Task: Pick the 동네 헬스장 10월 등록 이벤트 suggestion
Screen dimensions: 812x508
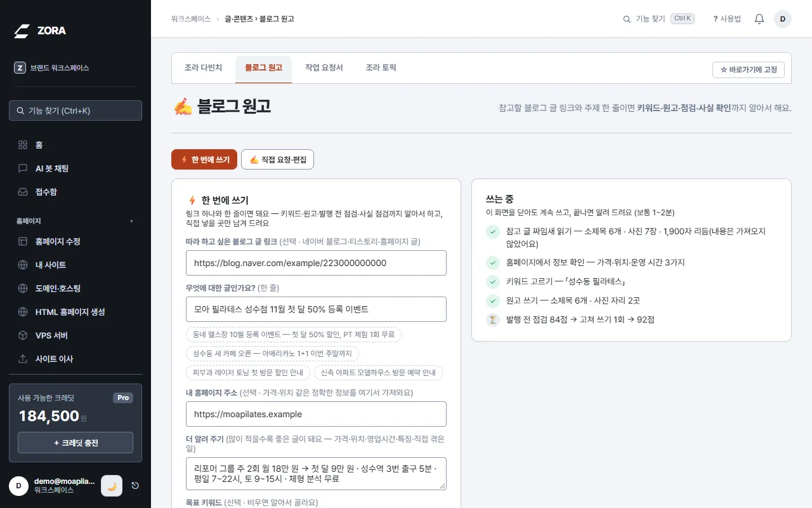Action: pyautogui.click(x=294, y=334)
